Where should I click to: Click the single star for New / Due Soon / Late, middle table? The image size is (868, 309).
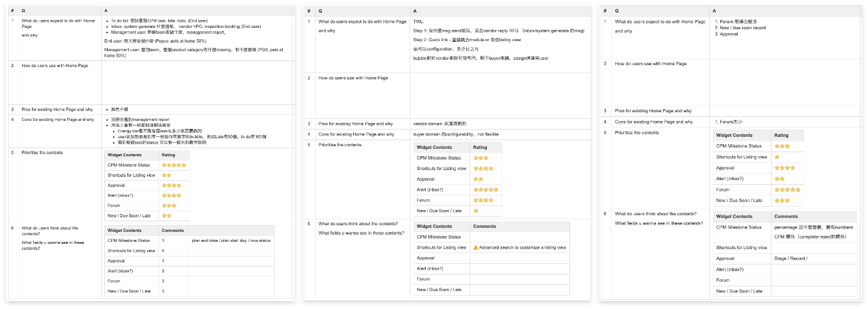[476, 211]
